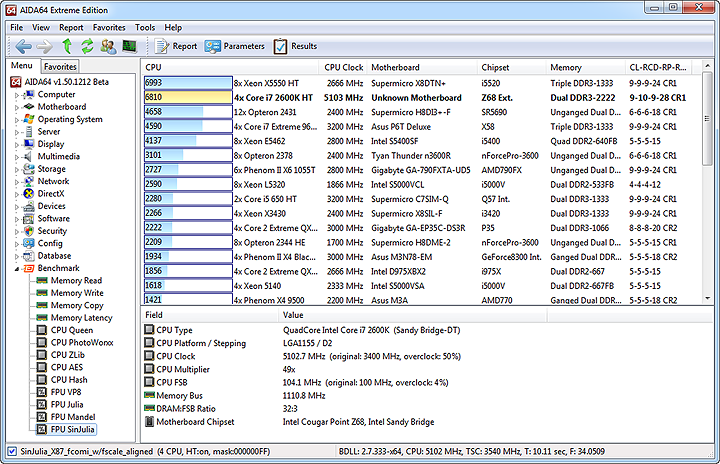Switch to the Favorites tab
Image resolution: width=720 pixels, height=464 pixels.
(60, 67)
